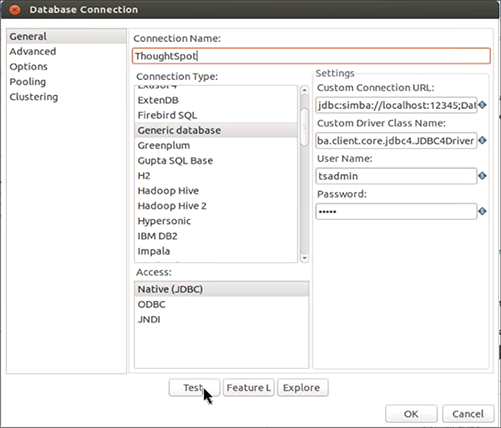This screenshot has width=501, height=428.
Task: Confirm the connection with OK
Action: click(x=411, y=414)
